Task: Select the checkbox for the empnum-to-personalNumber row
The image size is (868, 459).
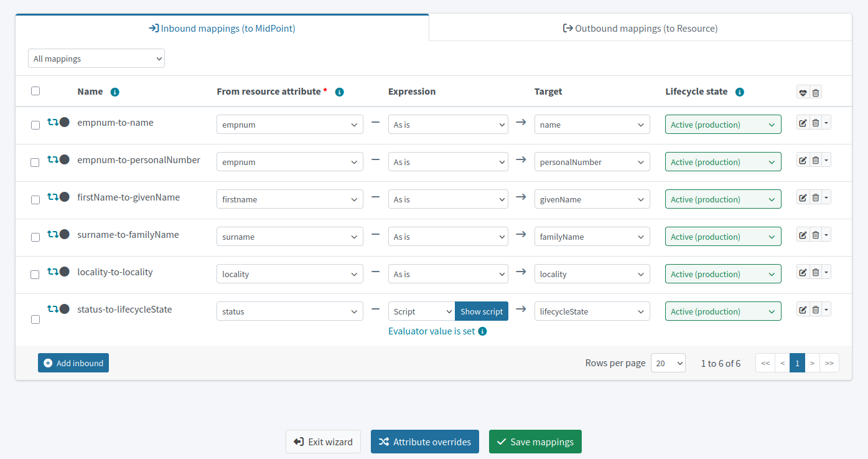Action: 35,163
